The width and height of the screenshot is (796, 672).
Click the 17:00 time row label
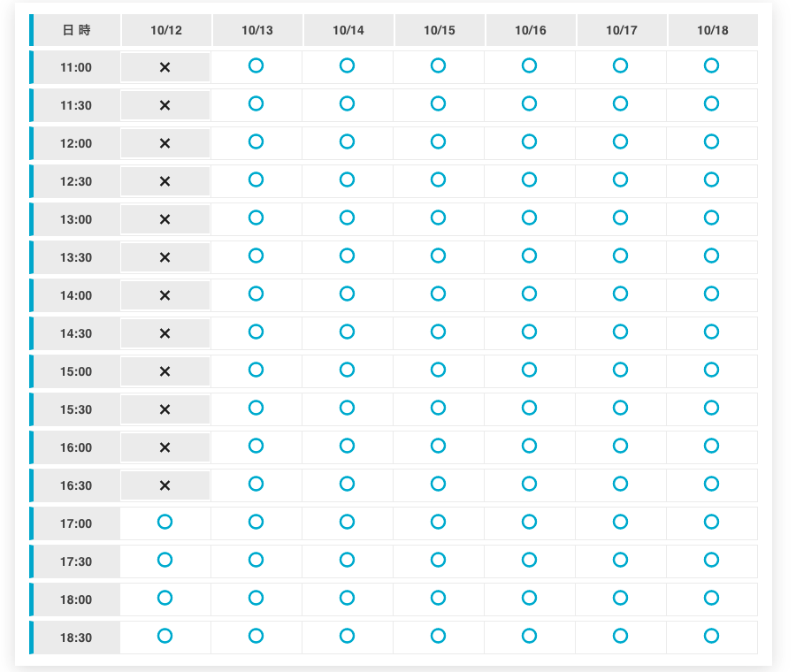[x=77, y=523]
